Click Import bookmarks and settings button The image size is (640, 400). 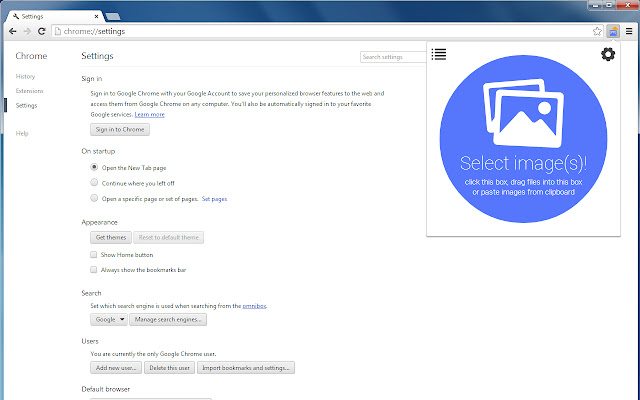click(x=246, y=368)
